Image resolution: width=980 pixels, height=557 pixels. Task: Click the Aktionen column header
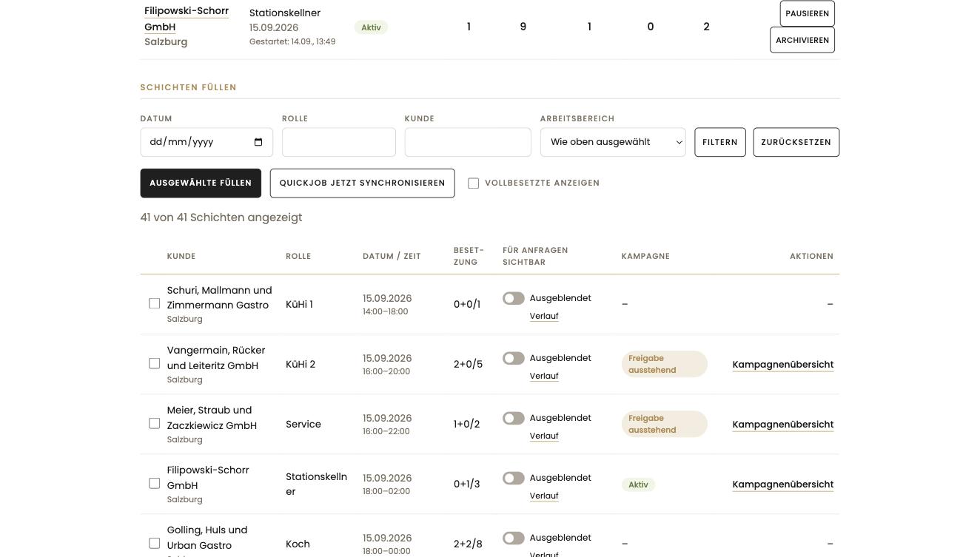click(x=811, y=256)
